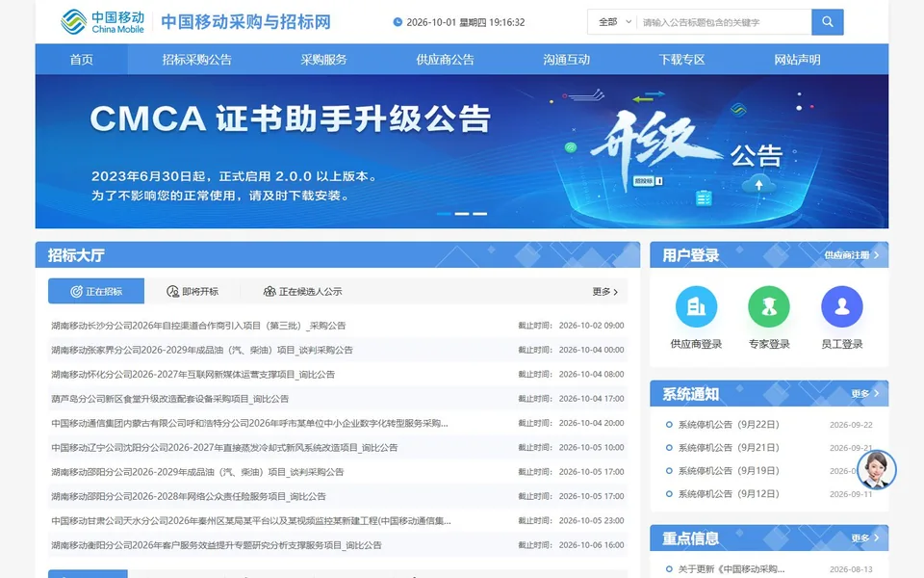The width and height of the screenshot is (924, 578).
Task: Open 系统停机公告（9月19日）
Action: pos(729,471)
